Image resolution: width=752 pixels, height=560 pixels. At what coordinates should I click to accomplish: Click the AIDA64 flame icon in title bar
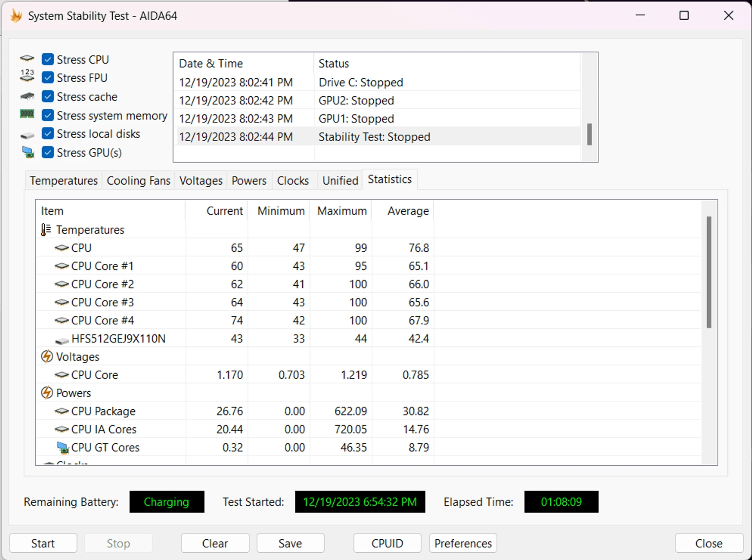click(16, 16)
